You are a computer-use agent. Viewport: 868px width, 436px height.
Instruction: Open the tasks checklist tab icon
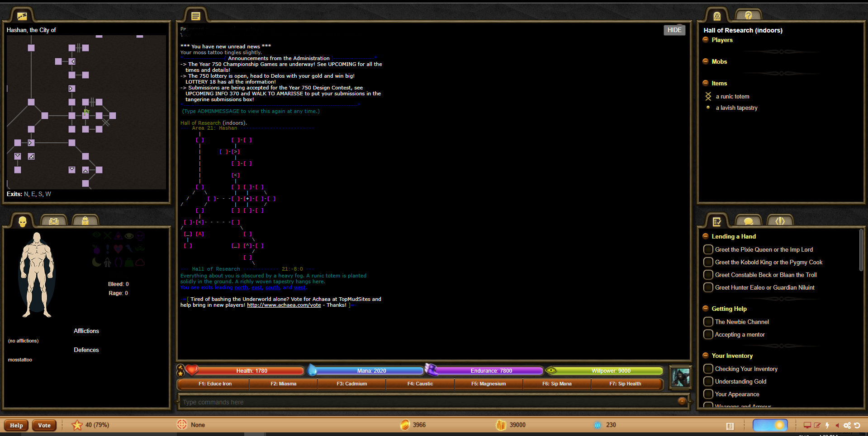(x=716, y=221)
